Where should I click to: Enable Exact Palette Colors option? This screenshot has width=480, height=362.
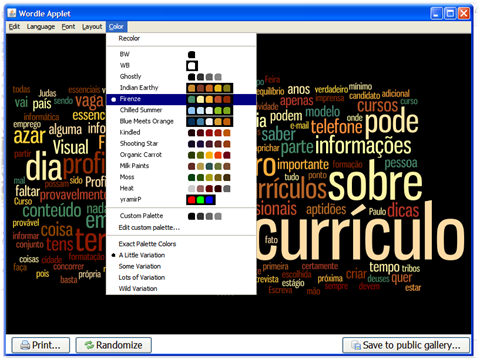147,244
